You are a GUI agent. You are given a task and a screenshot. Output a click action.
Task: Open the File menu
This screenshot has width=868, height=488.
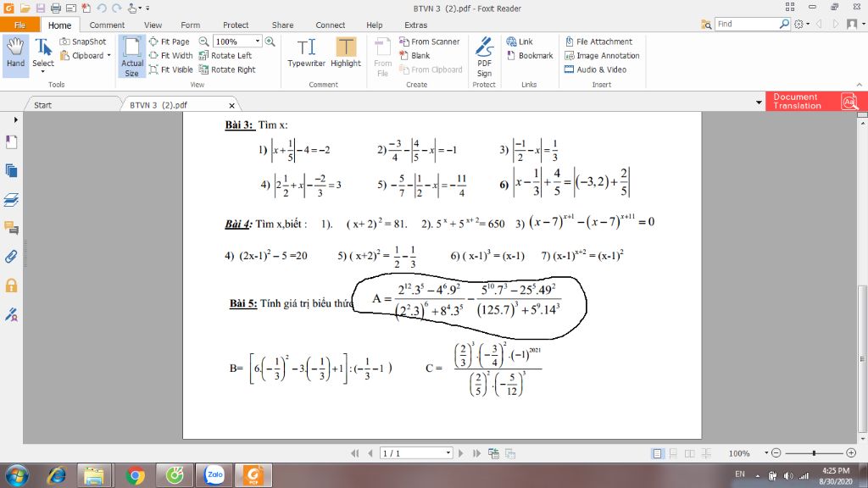click(20, 25)
